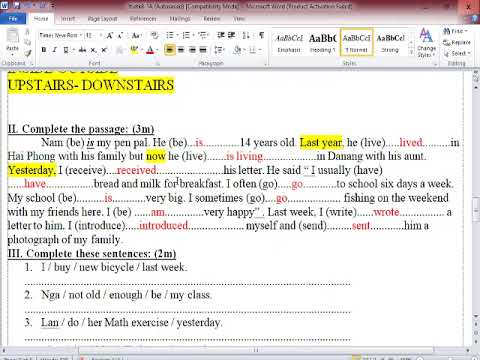Apply Superscript formatting

click(104, 50)
